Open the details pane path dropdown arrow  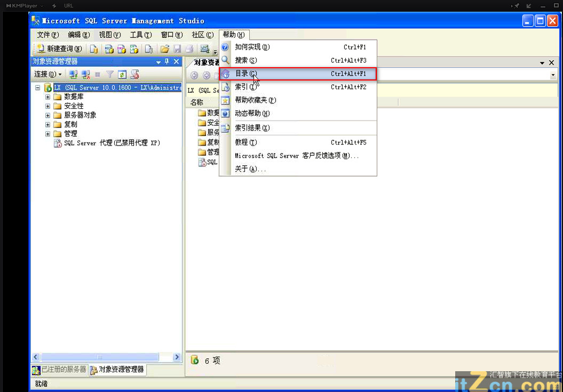tap(553, 75)
